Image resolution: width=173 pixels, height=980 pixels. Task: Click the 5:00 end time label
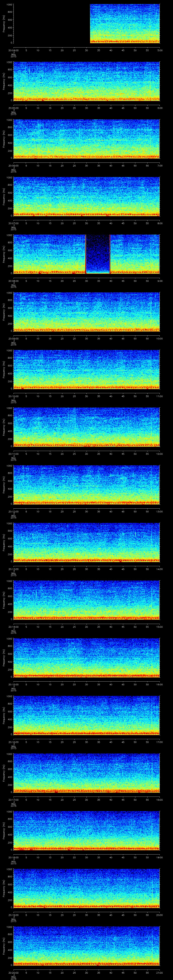tap(160, 50)
